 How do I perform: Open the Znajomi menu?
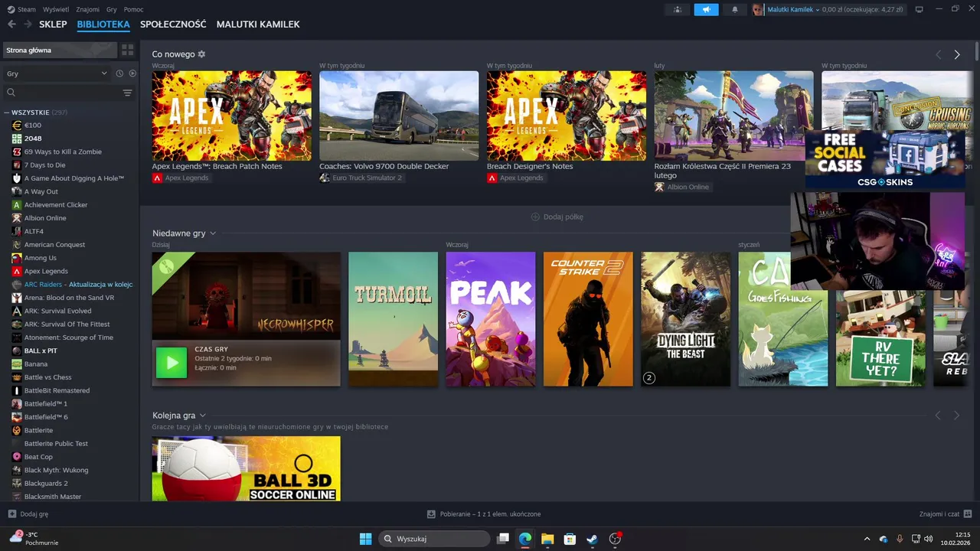[88, 9]
